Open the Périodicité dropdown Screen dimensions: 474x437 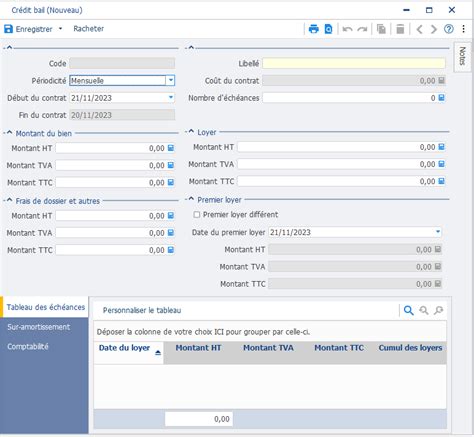click(x=171, y=80)
